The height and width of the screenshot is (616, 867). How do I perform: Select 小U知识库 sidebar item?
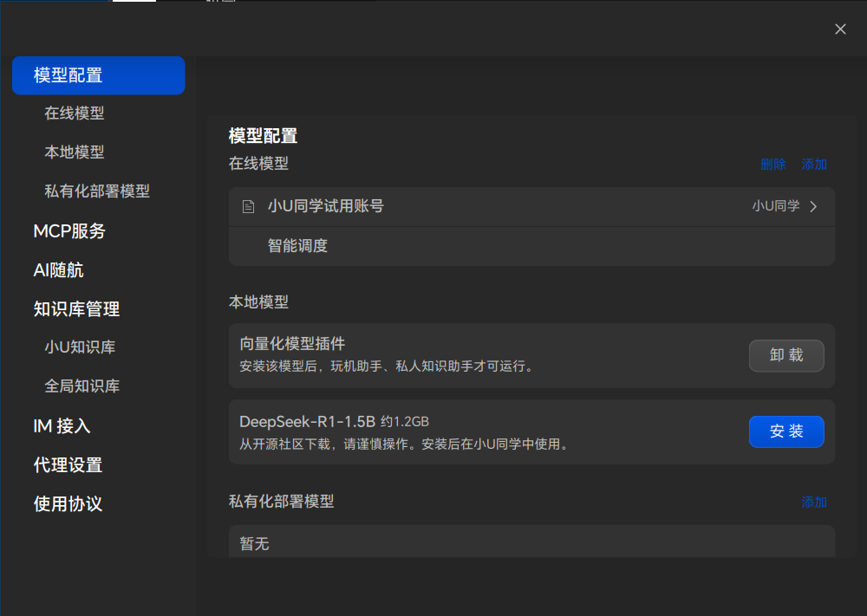pos(80,347)
